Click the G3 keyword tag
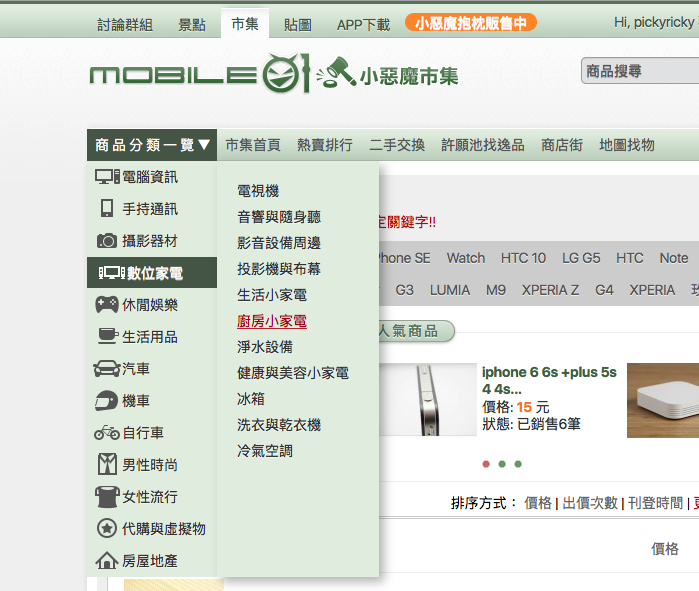The width and height of the screenshot is (699, 591). click(x=404, y=290)
